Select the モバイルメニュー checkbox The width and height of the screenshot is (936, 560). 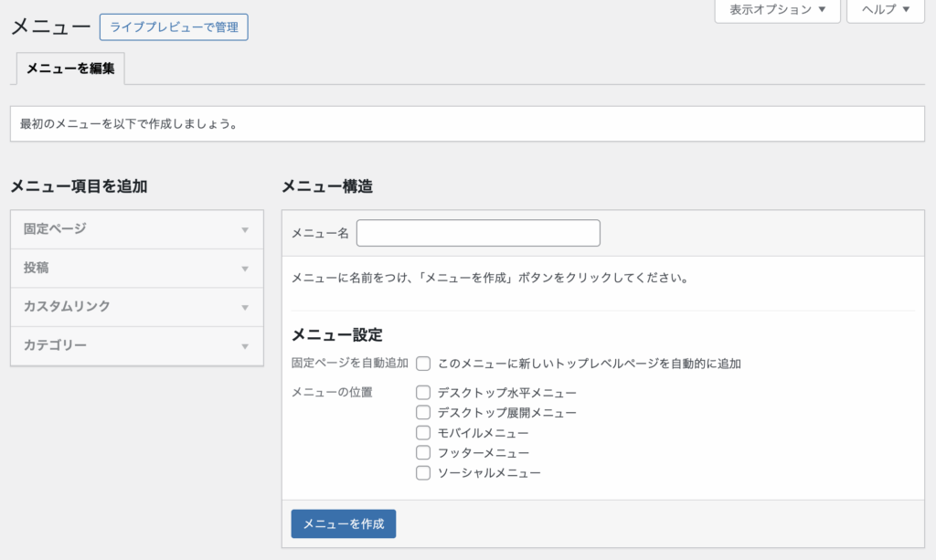pos(423,433)
